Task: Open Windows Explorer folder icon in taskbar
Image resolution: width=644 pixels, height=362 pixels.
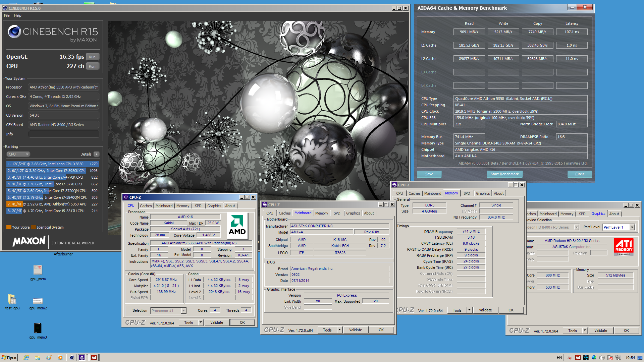Action: pos(38,358)
